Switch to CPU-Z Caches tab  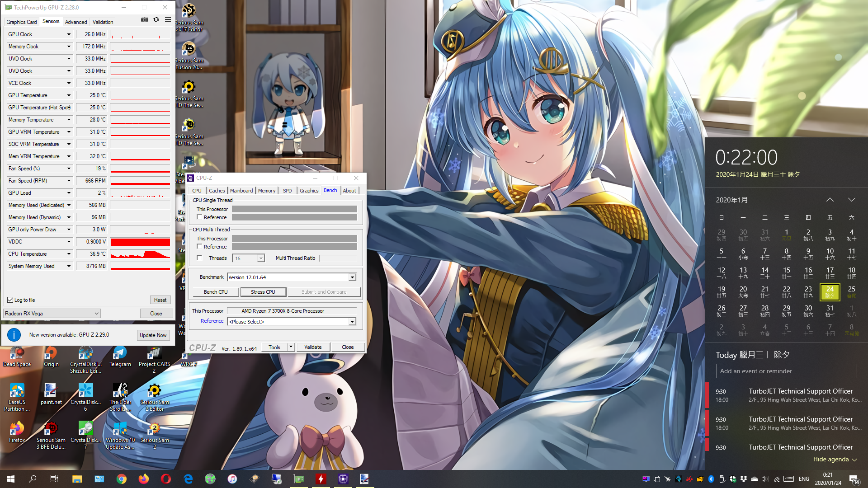[217, 191]
